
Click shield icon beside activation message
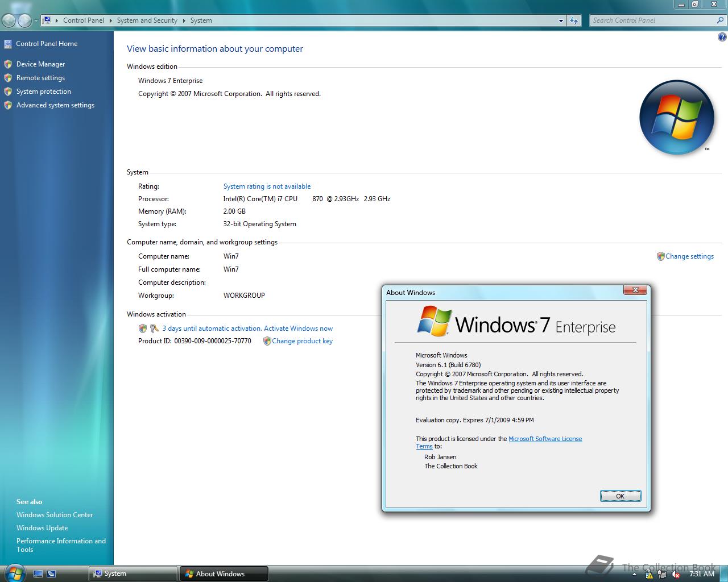[x=143, y=329]
